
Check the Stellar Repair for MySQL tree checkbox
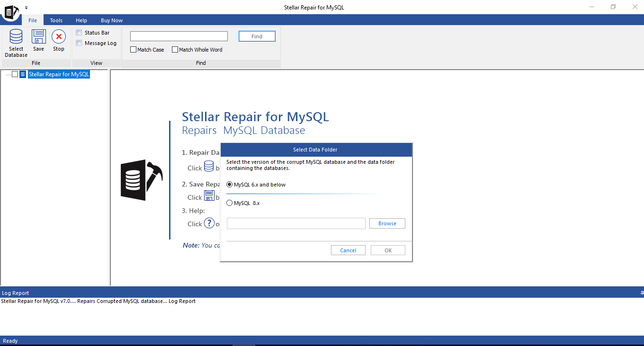pos(15,74)
